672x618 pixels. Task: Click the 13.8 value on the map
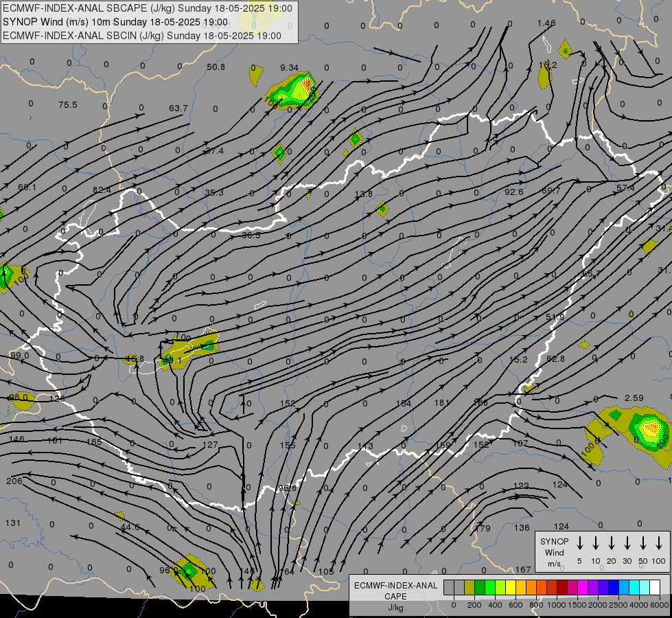point(363,194)
